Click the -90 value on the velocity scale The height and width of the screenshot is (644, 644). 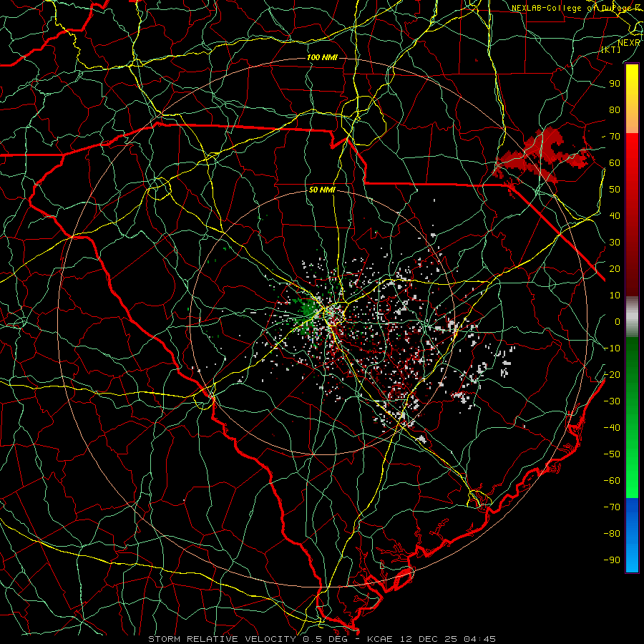point(612,560)
